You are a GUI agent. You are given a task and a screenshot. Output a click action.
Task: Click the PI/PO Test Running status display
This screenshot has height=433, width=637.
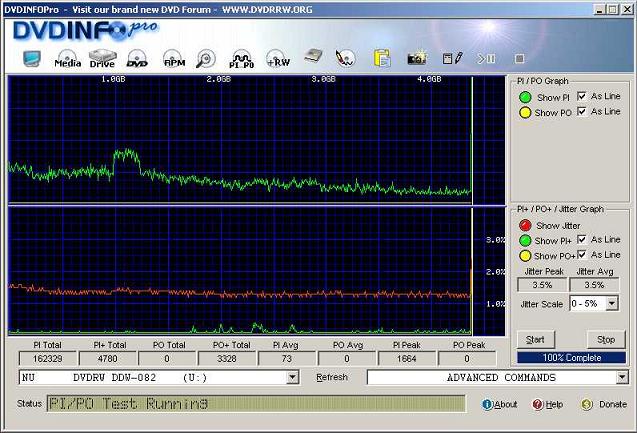(x=256, y=404)
